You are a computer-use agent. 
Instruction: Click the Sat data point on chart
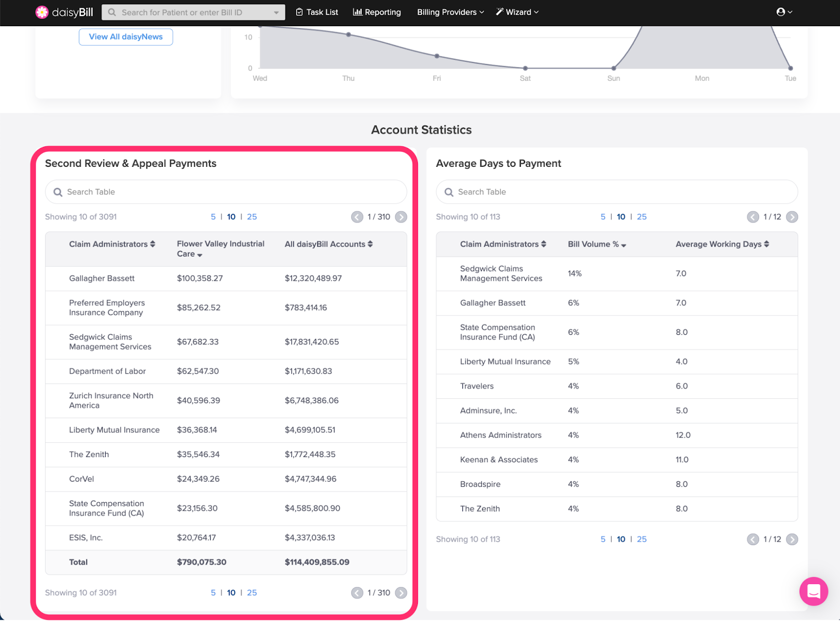[526, 68]
